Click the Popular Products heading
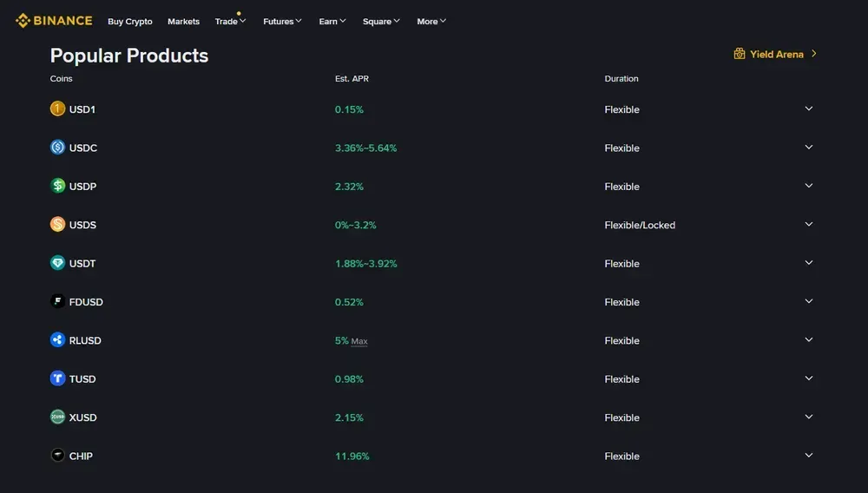 point(129,56)
